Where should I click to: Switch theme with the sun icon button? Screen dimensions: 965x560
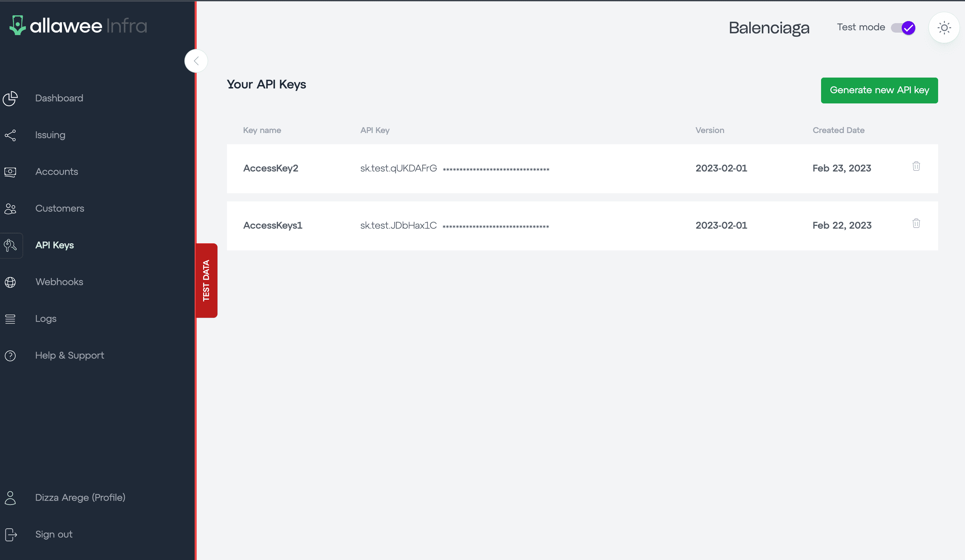[x=944, y=28]
